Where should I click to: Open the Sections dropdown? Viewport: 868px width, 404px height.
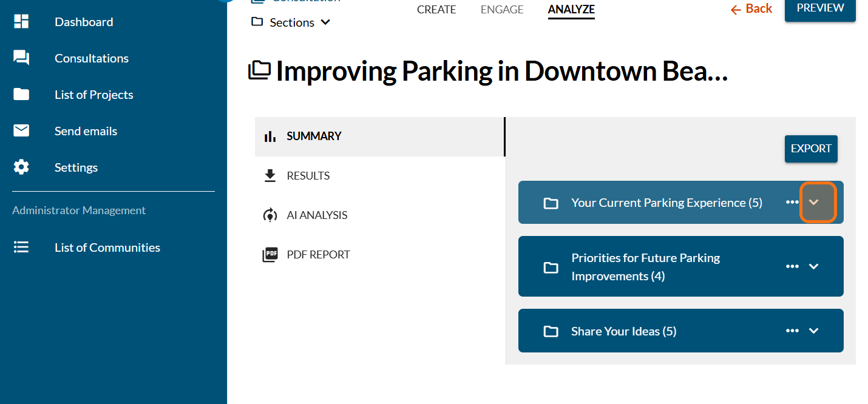pos(291,22)
